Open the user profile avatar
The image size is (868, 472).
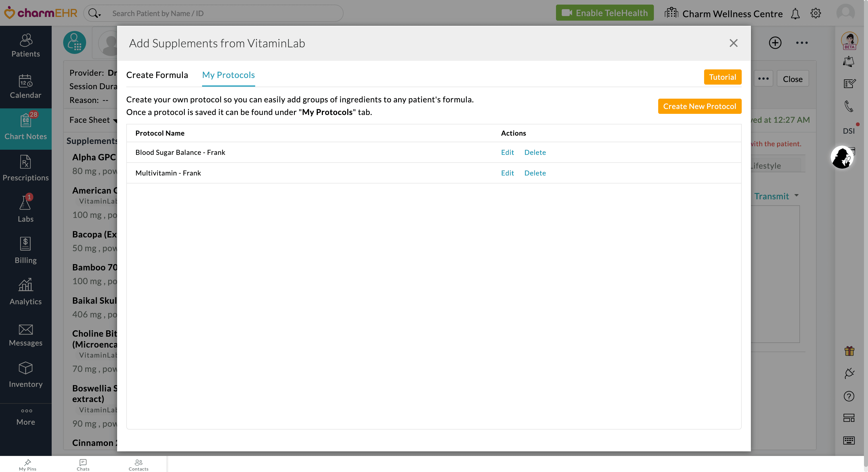(845, 13)
